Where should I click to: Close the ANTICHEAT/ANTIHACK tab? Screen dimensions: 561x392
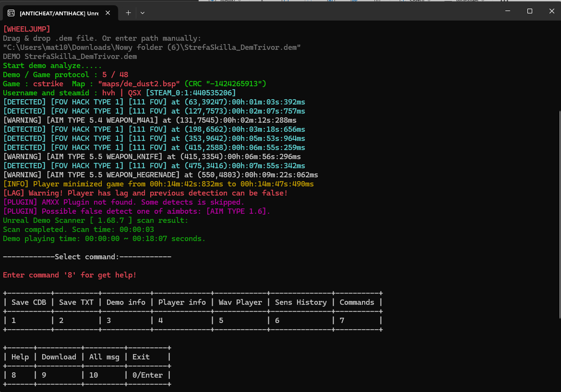tap(108, 13)
